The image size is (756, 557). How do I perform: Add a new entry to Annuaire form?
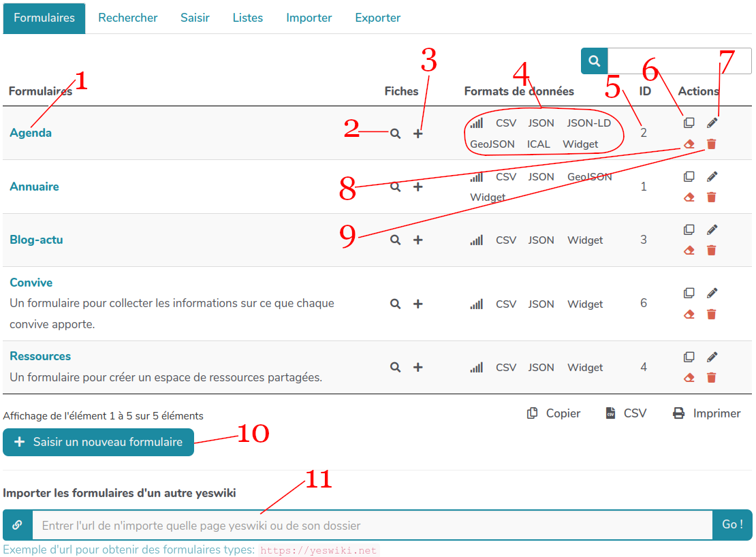click(418, 187)
